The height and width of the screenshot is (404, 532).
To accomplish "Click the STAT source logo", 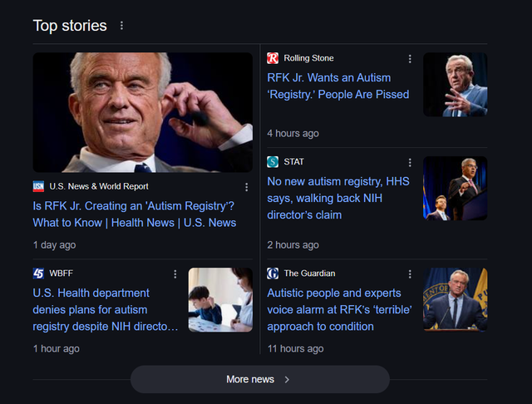I will click(273, 162).
